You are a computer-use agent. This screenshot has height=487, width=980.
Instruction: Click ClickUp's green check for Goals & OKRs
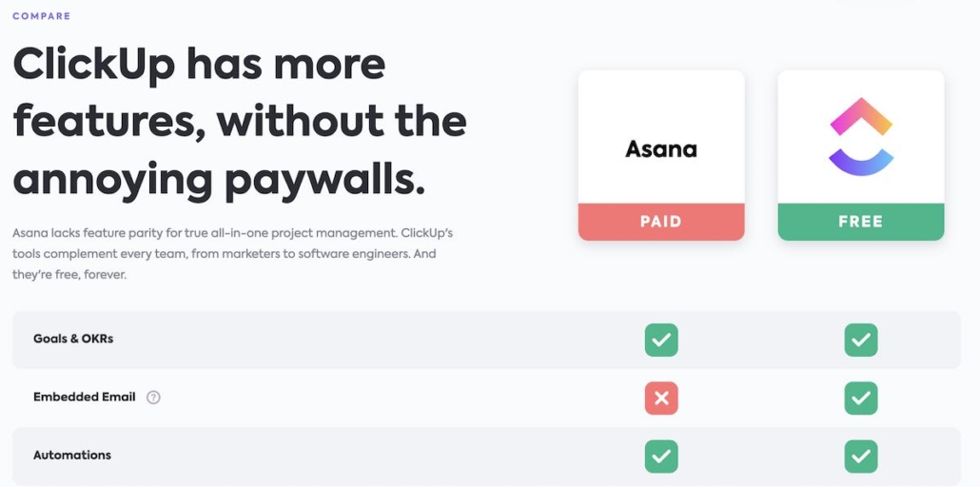coord(861,340)
